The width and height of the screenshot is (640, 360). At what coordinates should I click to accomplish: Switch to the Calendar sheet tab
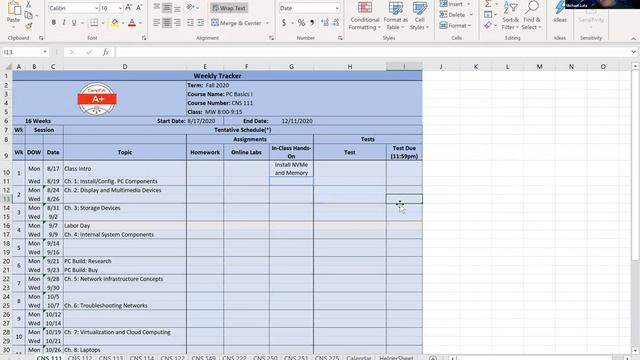point(358,358)
